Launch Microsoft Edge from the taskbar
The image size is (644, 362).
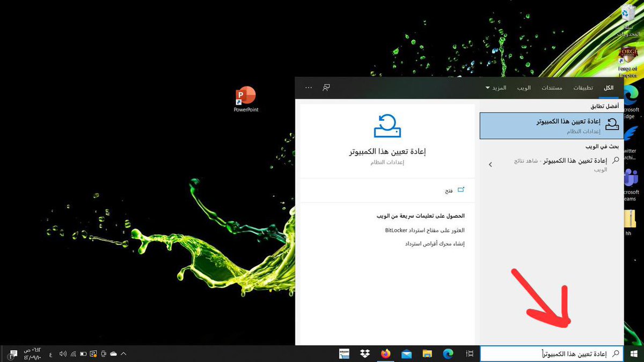448,353
